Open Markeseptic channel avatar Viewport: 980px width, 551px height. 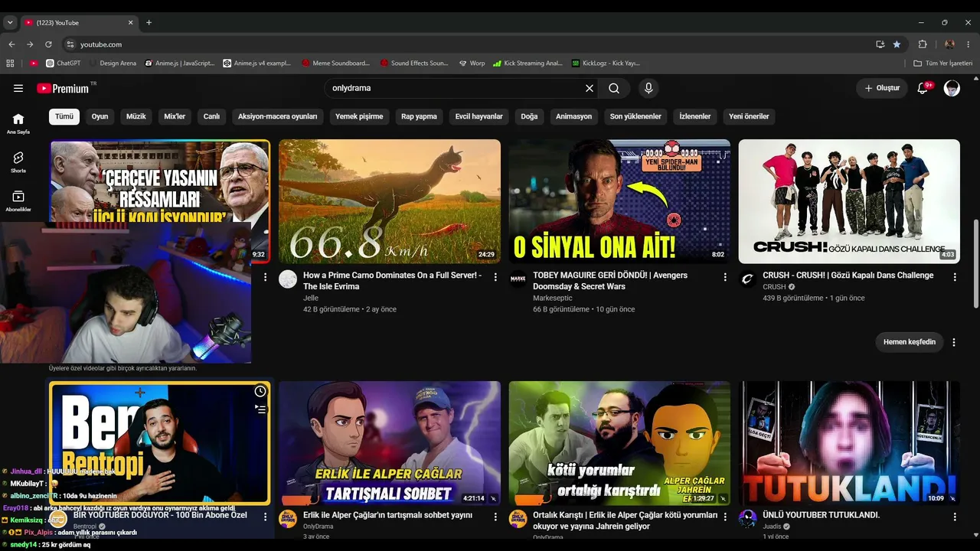pyautogui.click(x=518, y=279)
